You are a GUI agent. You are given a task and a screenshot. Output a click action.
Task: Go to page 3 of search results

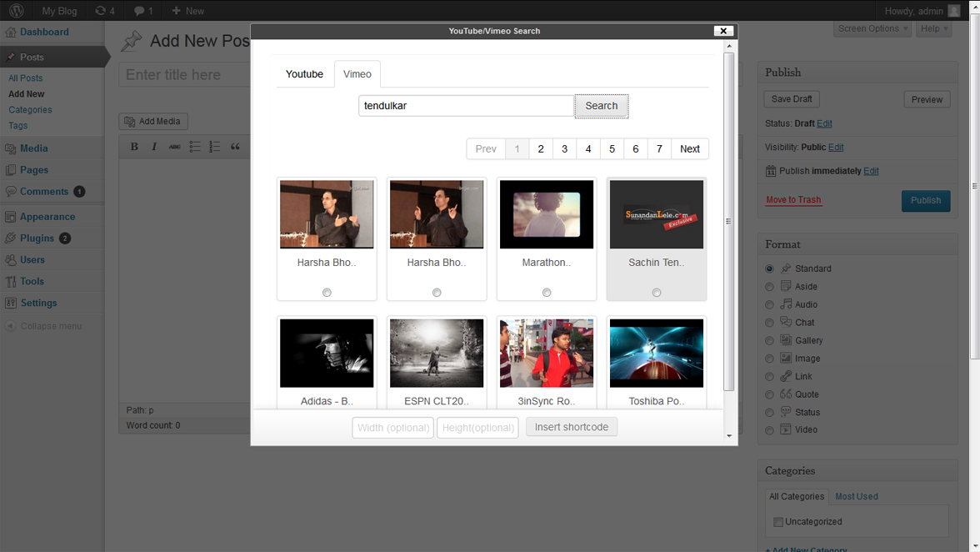564,149
